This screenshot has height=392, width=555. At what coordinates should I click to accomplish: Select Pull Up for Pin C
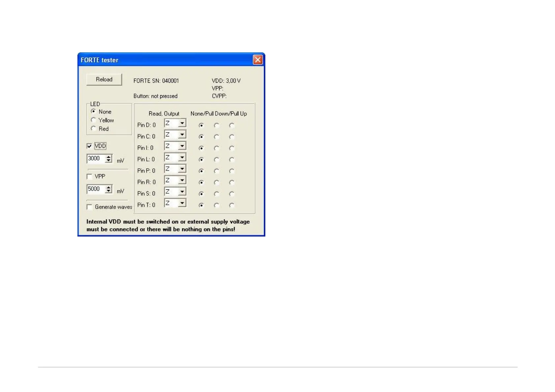(x=232, y=137)
